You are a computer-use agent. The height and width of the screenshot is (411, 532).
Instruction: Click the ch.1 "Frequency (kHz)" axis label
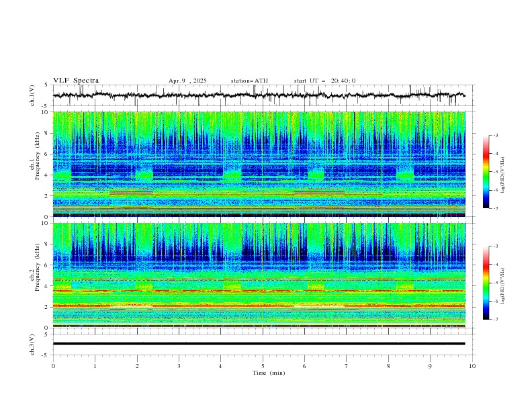pos(38,156)
